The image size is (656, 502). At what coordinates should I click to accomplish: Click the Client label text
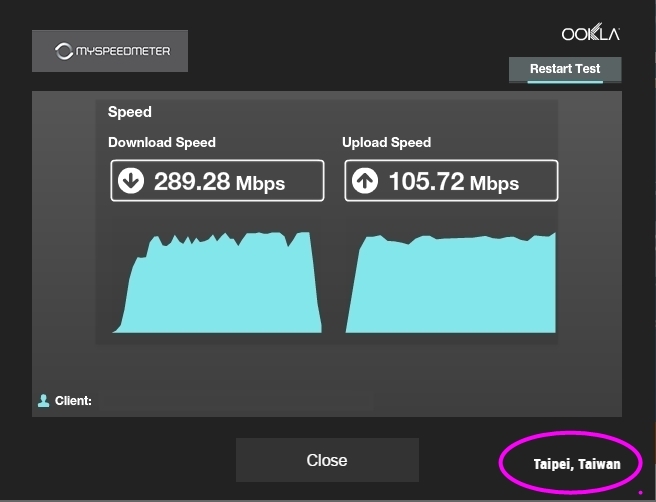(x=73, y=401)
